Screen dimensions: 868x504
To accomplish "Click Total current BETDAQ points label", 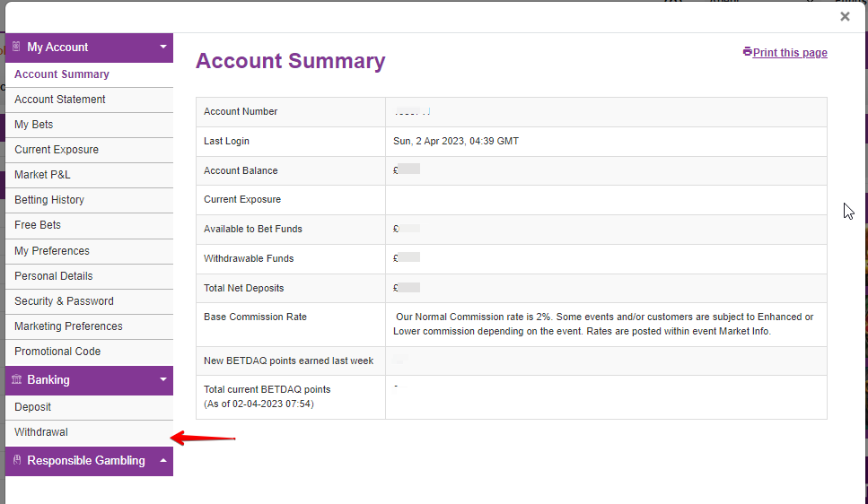I will tap(267, 396).
